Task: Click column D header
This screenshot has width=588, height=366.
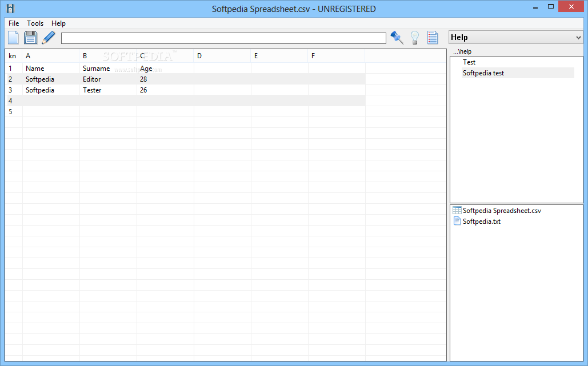Action: coord(222,56)
